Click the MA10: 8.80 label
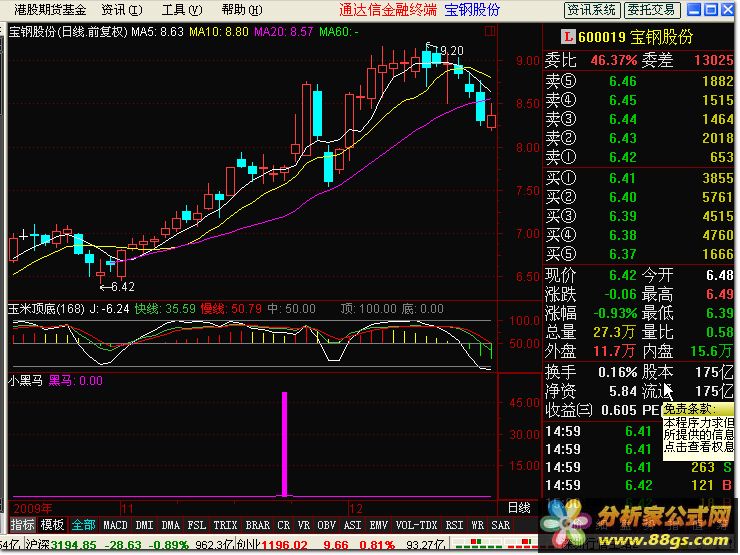 pyautogui.click(x=219, y=32)
